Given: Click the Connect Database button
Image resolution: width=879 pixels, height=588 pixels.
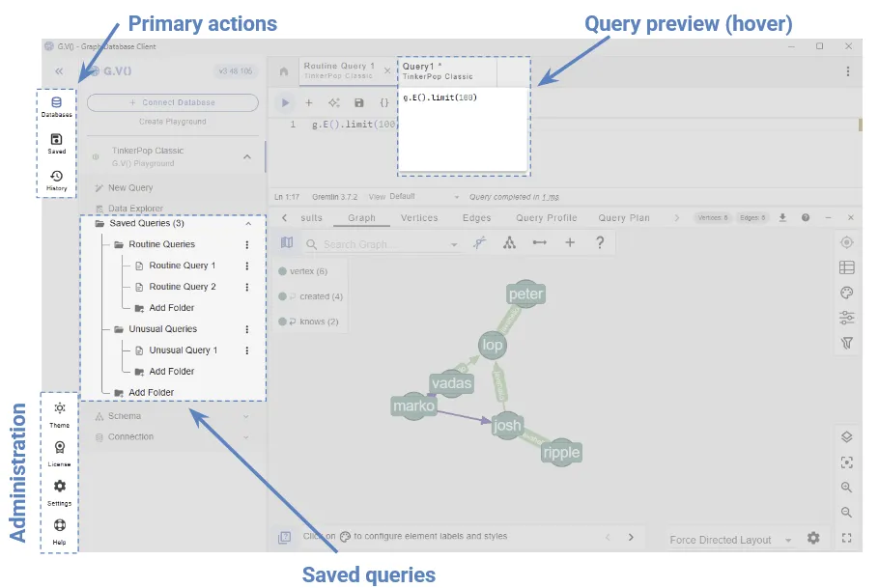Looking at the screenshot, I should 173,102.
